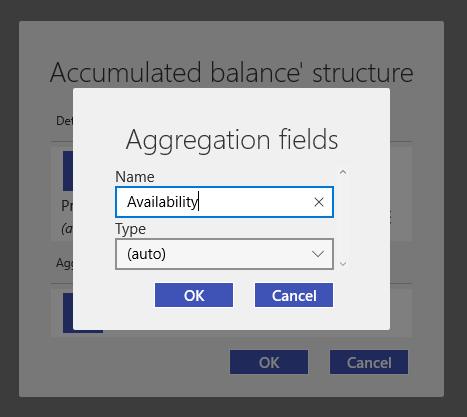Click the scroll-down arrow beside the form
The width and height of the screenshot is (467, 417).
(343, 264)
